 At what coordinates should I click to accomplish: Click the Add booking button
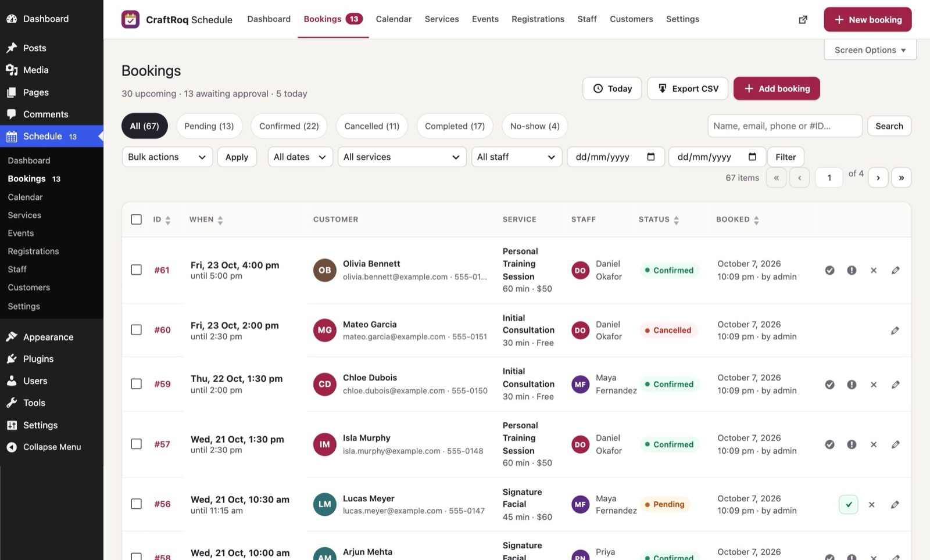tap(777, 88)
